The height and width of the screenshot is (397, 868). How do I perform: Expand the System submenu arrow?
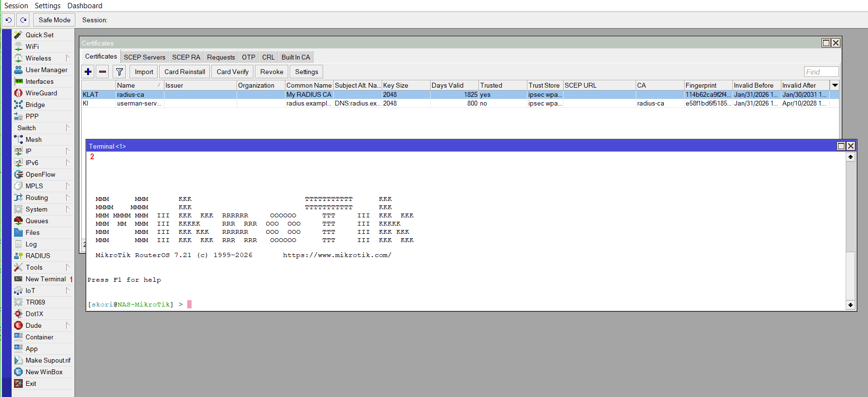(x=68, y=209)
